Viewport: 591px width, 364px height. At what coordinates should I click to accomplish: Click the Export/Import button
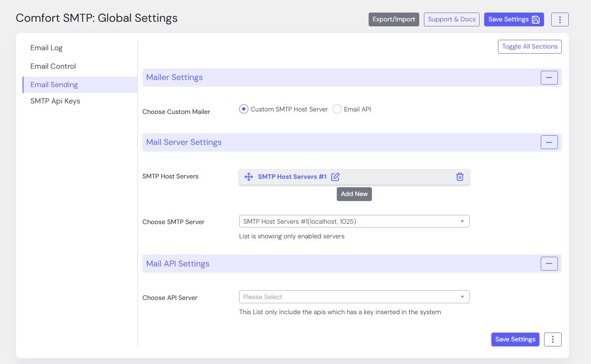point(394,20)
